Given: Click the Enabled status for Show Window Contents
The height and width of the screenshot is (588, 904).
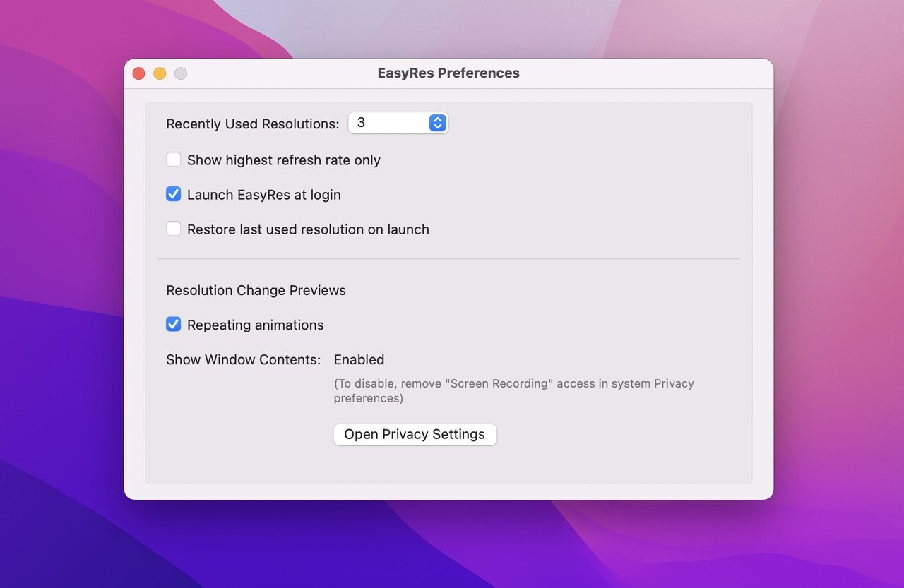Looking at the screenshot, I should (359, 359).
